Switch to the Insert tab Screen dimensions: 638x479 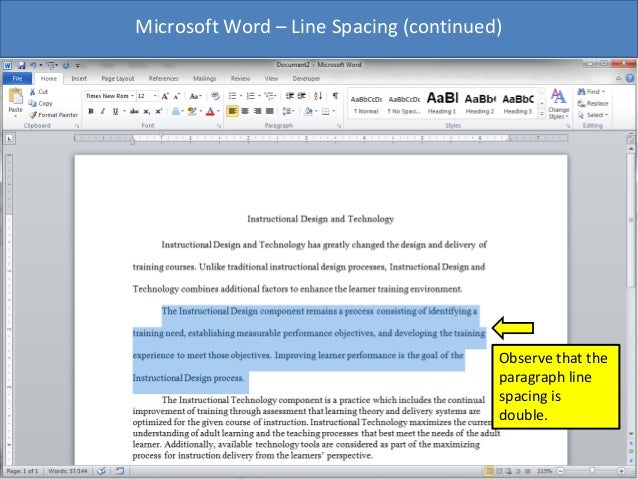[79, 79]
